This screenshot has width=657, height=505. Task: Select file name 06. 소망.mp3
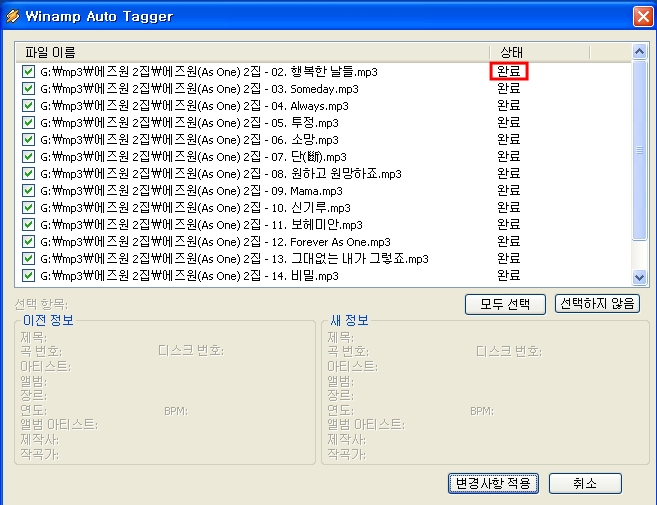pyautogui.click(x=189, y=140)
